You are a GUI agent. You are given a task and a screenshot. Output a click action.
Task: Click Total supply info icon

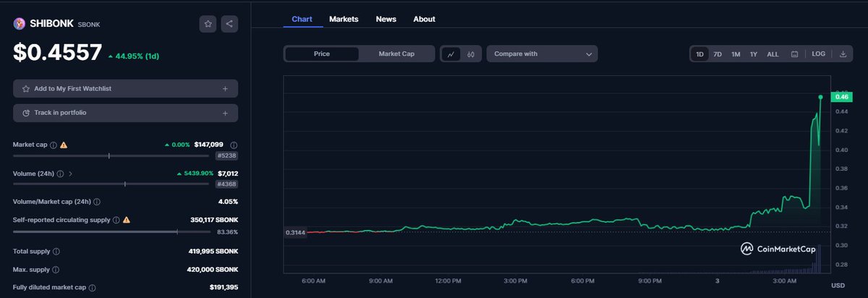pos(56,252)
